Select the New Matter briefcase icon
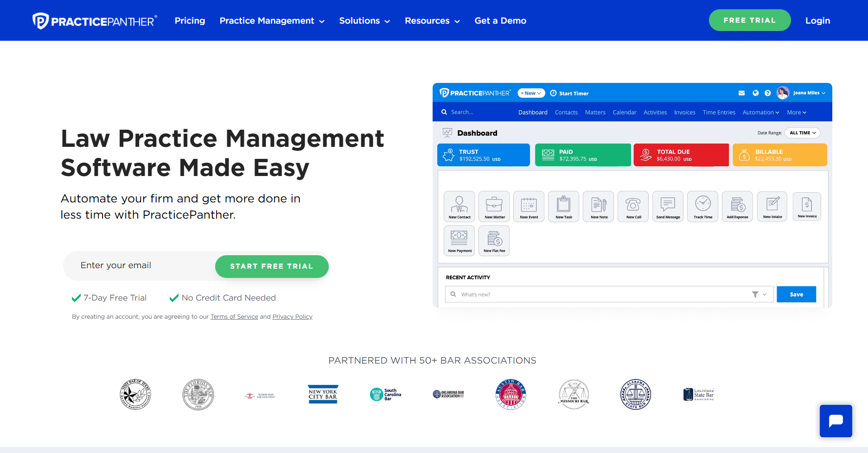 [x=494, y=206]
